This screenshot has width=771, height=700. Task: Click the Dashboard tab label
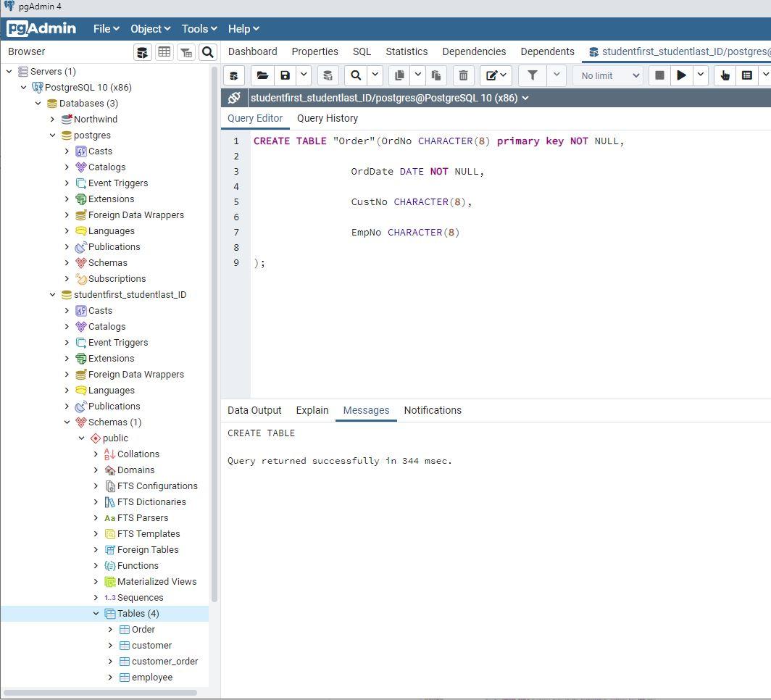[252, 51]
